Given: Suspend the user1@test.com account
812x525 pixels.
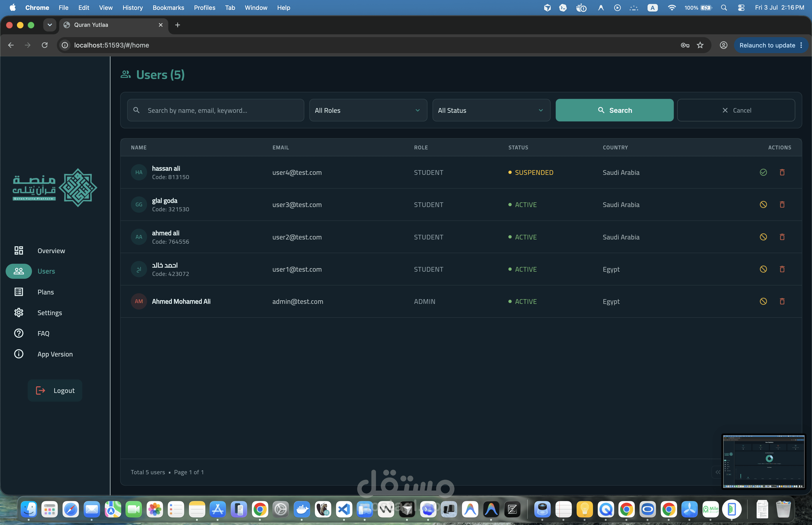Looking at the screenshot, I should pos(763,269).
